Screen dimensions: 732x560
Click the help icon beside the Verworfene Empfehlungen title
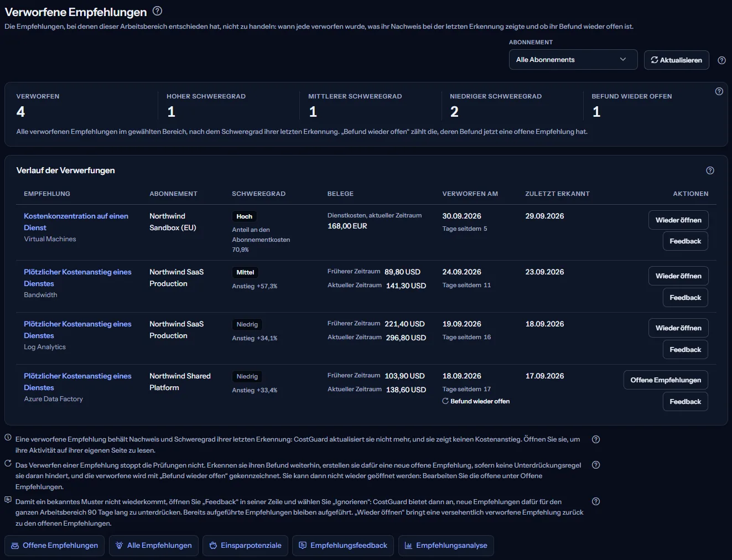pos(157,11)
